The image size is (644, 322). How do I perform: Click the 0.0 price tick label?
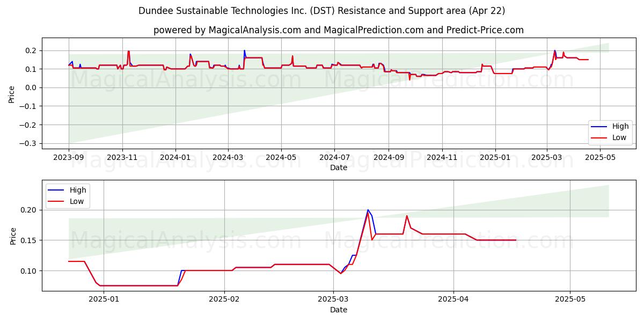click(31, 87)
